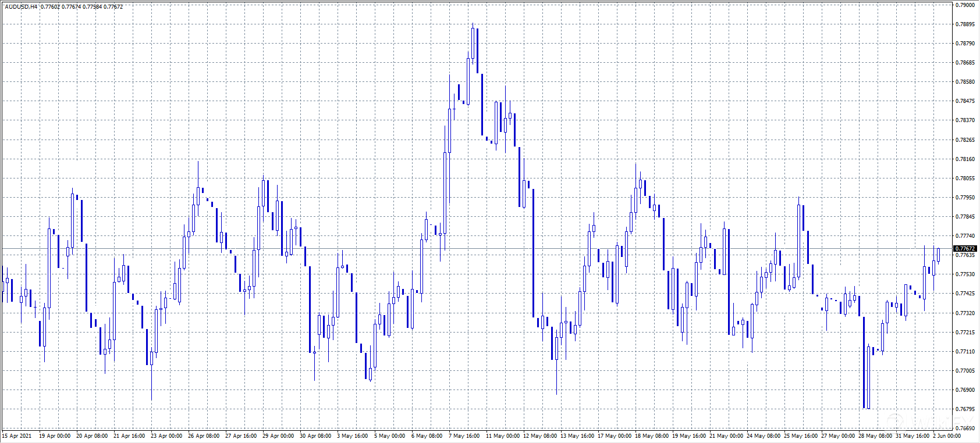The width and height of the screenshot is (980, 443).
Task: Select the 0.78265 price level label
Action: (965, 140)
